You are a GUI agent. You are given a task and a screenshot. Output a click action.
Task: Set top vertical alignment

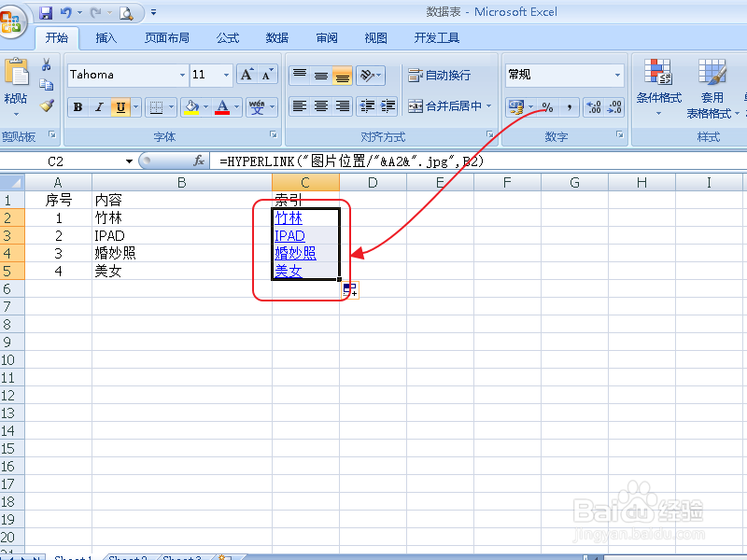[300, 75]
